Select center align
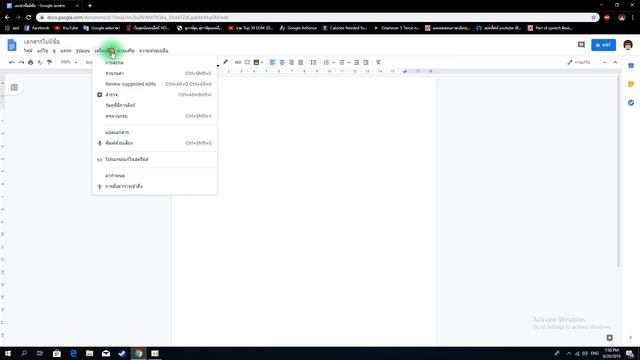This screenshot has height=360, width=640. pos(282,62)
